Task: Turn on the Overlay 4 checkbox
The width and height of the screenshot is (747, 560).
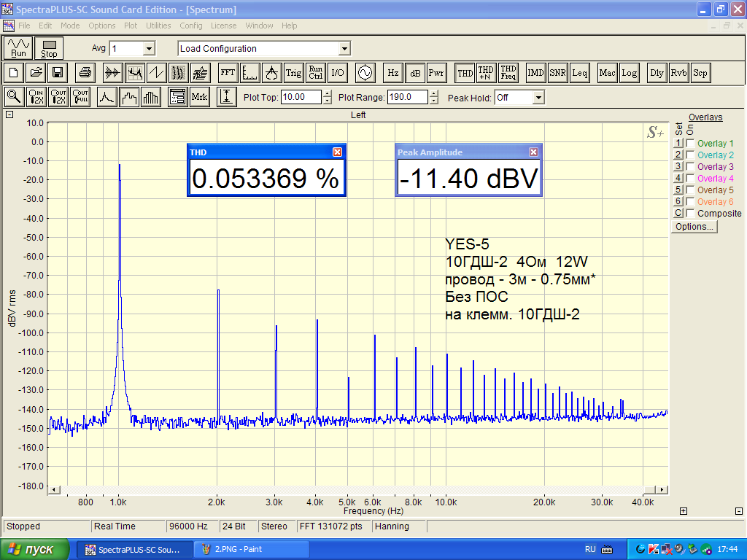Action: 690,179
